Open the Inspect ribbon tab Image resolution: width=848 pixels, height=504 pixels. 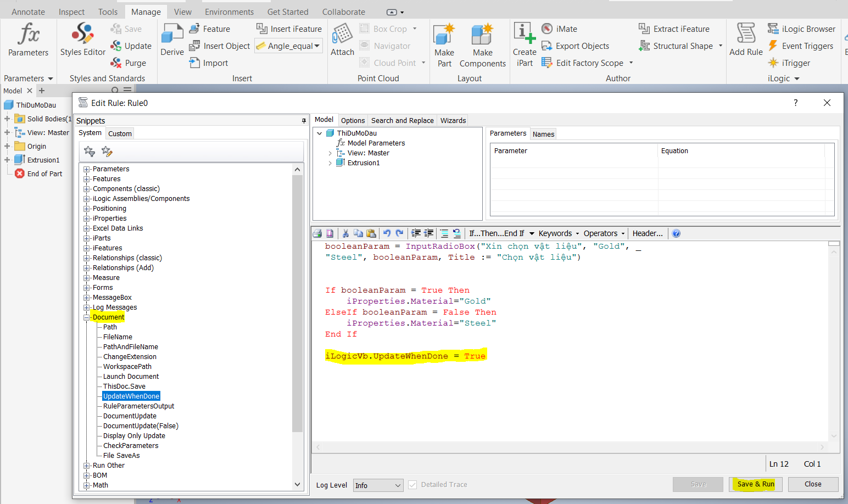(x=71, y=11)
